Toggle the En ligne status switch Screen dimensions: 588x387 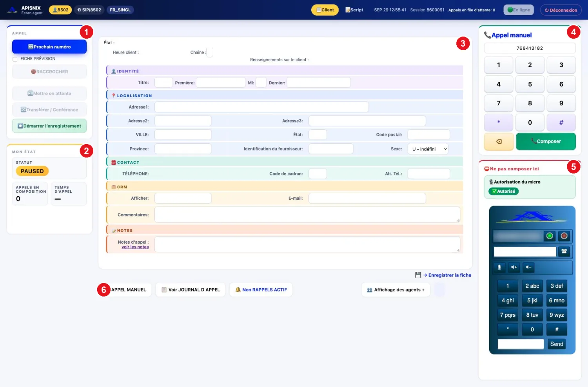click(519, 10)
